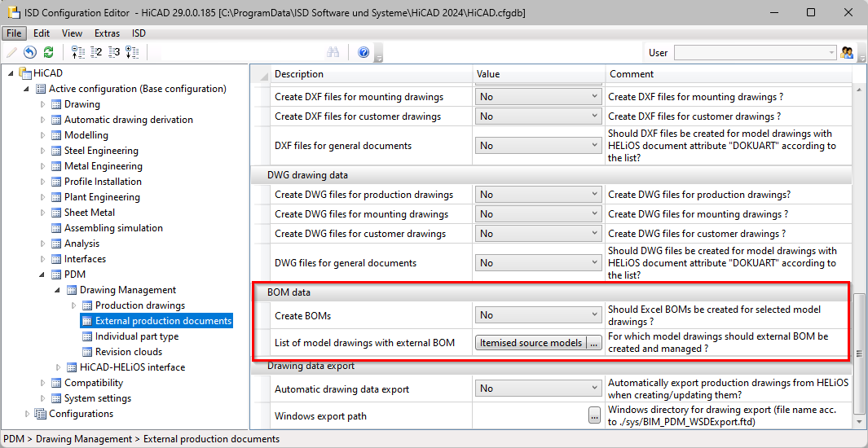The height and width of the screenshot is (448, 868).
Task: Select the Metal Engineering tree item
Action: [104, 166]
